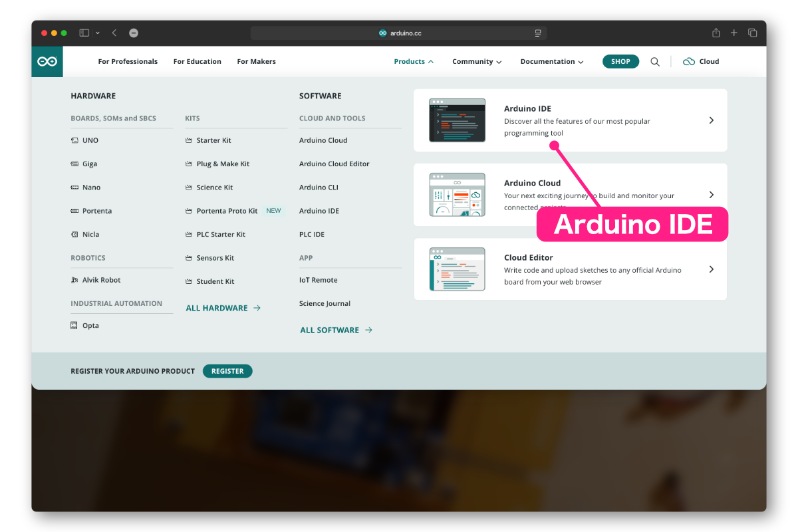Image resolution: width=798 pixels, height=532 pixels.
Task: Click the Portenta board icon
Action: [74, 211]
